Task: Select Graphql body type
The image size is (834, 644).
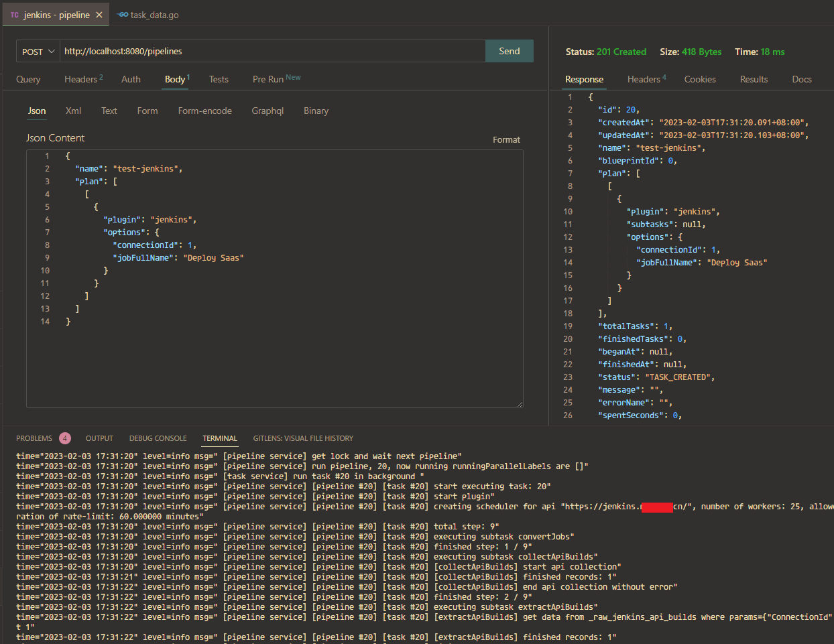Action: click(x=267, y=111)
